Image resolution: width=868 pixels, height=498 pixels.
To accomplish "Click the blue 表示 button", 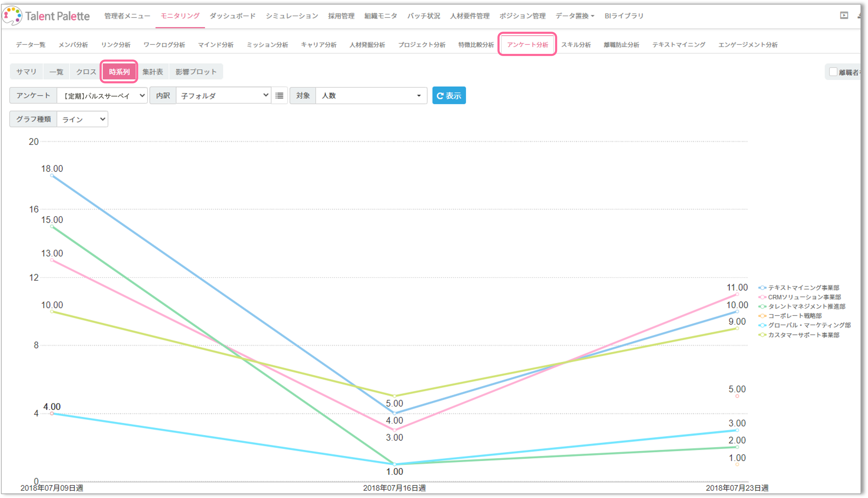I will [x=449, y=95].
